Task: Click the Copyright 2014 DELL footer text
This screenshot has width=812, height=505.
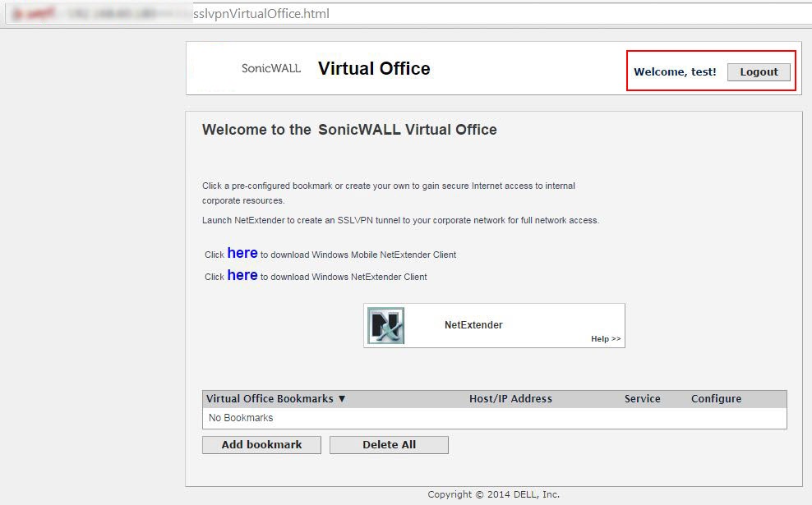Action: click(x=493, y=494)
